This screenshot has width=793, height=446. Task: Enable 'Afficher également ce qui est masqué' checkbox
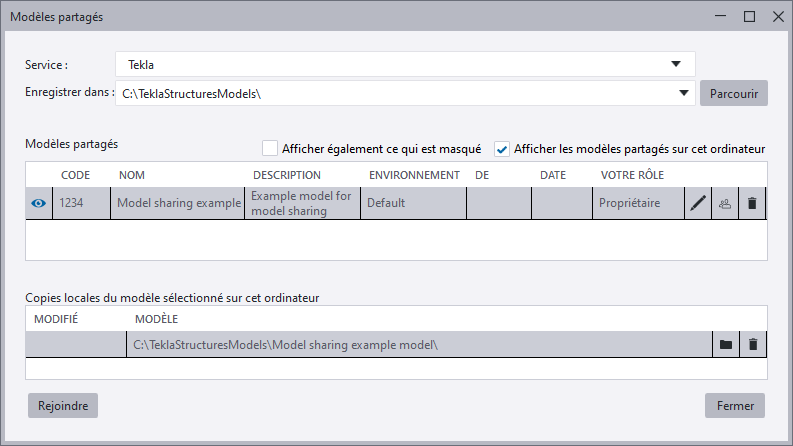coord(270,149)
